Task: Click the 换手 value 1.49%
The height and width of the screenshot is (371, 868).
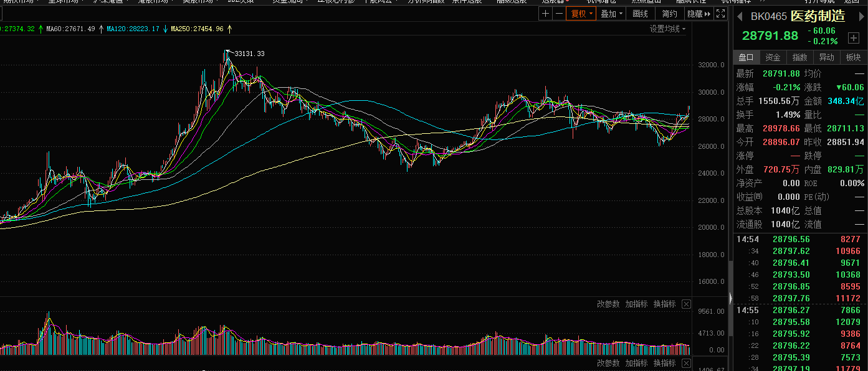Action: [788, 115]
